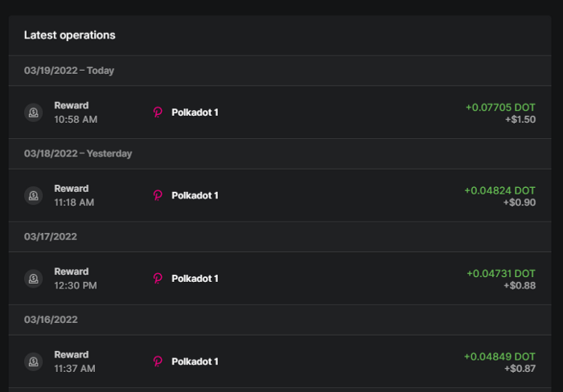The image size is (563, 392).
Task: Click the 03/17/2022 date header
Action: click(x=51, y=237)
